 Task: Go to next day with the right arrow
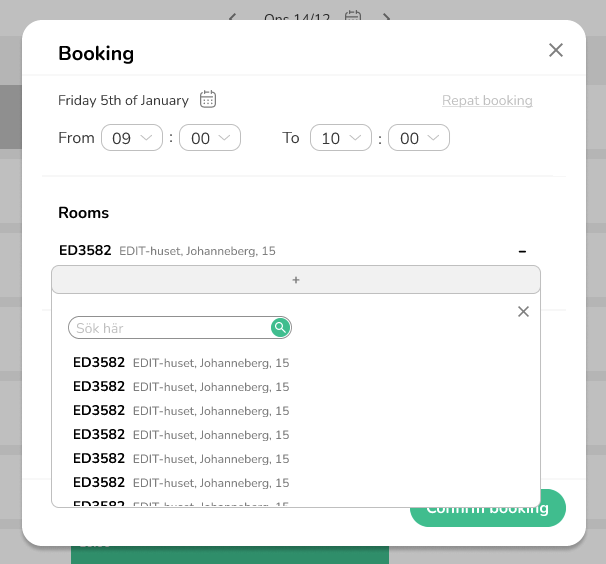(387, 17)
